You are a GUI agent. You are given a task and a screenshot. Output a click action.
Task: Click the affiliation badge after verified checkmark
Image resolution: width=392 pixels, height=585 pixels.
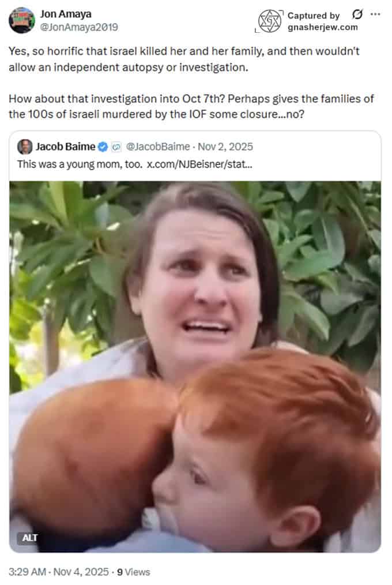[x=116, y=147]
